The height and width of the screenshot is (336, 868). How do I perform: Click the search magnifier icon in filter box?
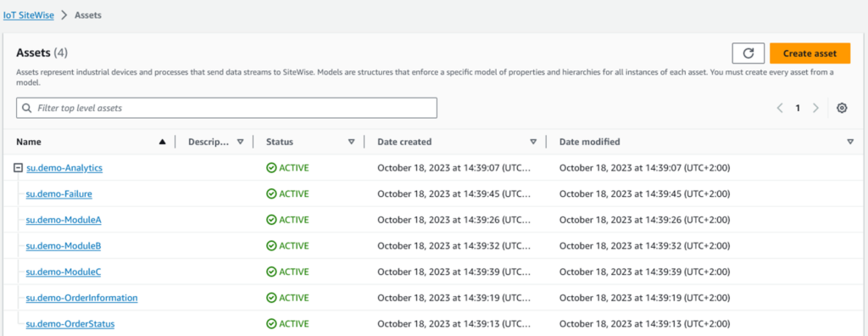point(27,108)
